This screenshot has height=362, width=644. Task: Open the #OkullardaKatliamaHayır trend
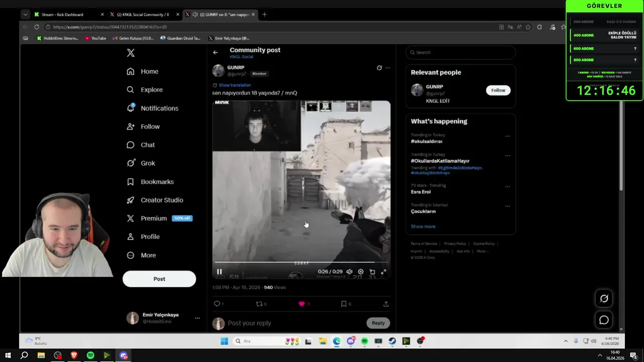pos(440,161)
